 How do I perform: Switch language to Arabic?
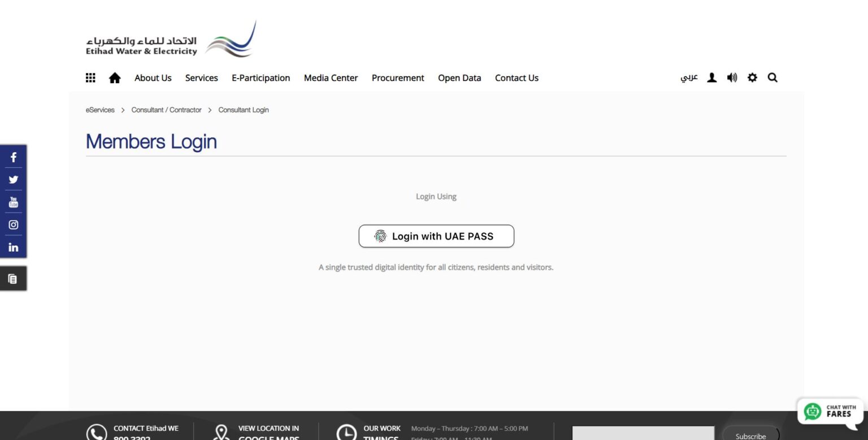point(689,78)
